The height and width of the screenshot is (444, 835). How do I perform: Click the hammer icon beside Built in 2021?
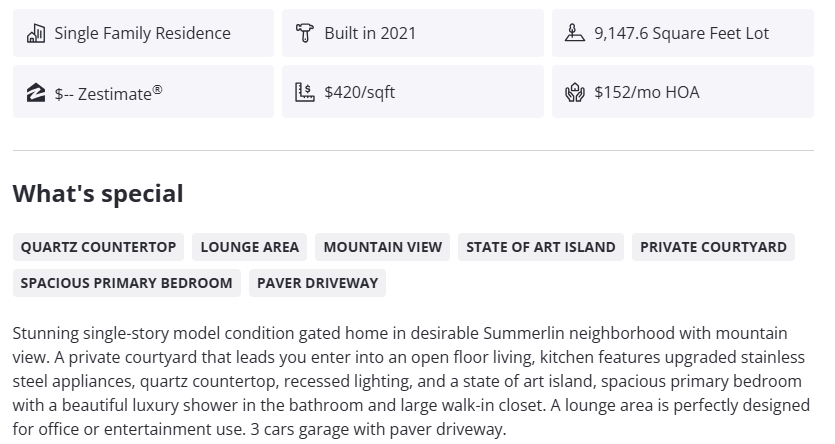(305, 33)
